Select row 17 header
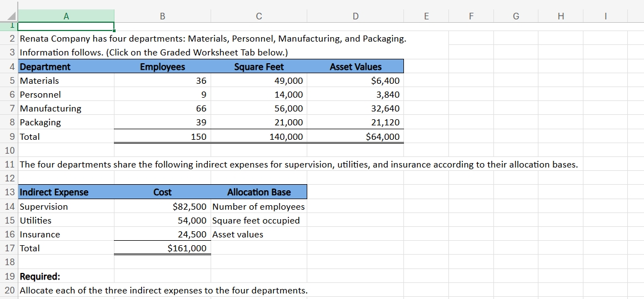644x299 pixels. pyautogui.click(x=10, y=248)
